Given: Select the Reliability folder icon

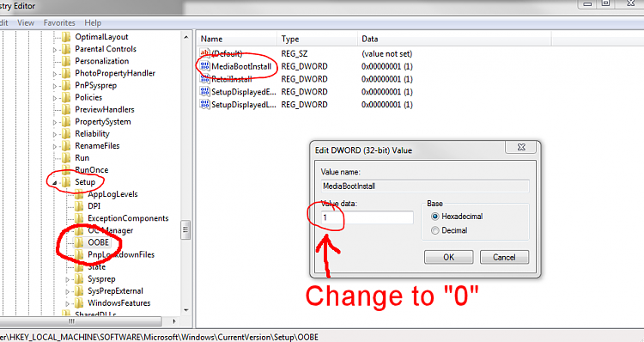Looking at the screenshot, I should 66,134.
